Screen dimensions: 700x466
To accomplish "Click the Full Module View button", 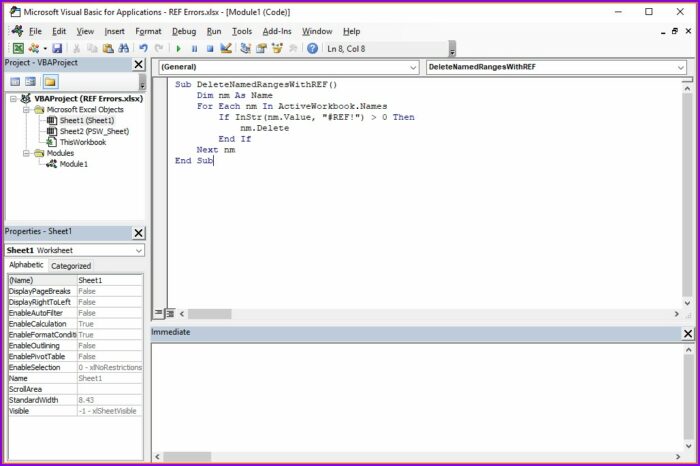I will (170, 314).
